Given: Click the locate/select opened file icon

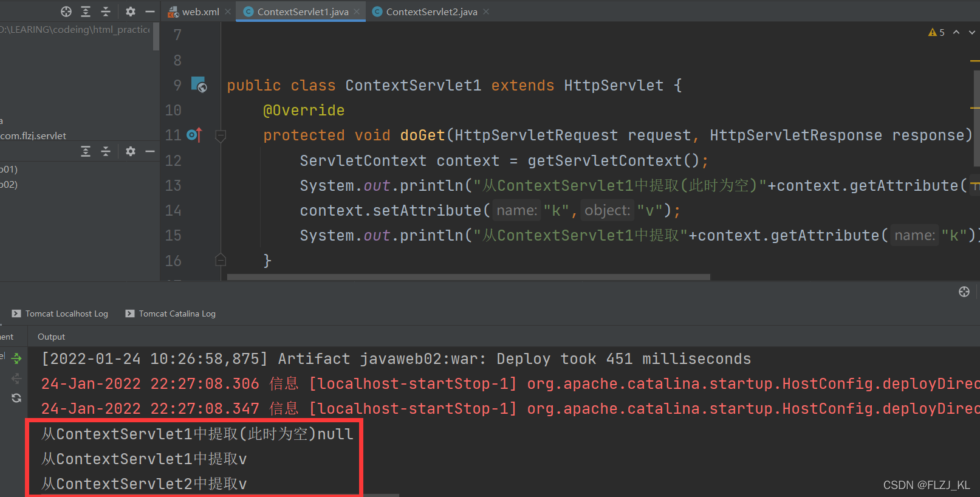Looking at the screenshot, I should [x=66, y=12].
